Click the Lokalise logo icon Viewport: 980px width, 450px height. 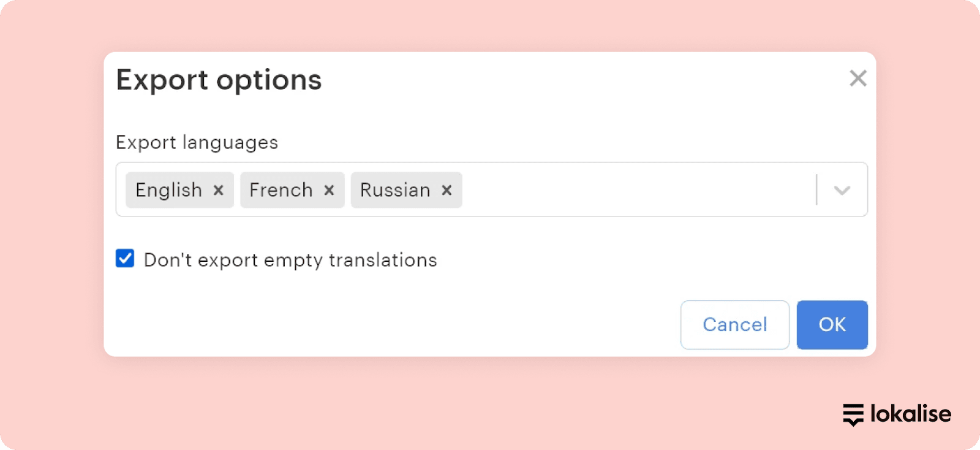pyautogui.click(x=853, y=414)
